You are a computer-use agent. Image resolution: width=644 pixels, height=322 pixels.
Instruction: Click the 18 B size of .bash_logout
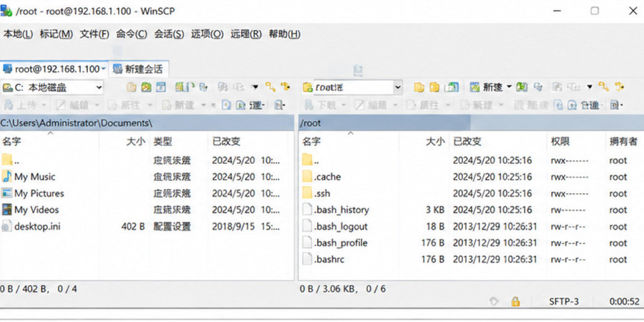click(x=435, y=226)
